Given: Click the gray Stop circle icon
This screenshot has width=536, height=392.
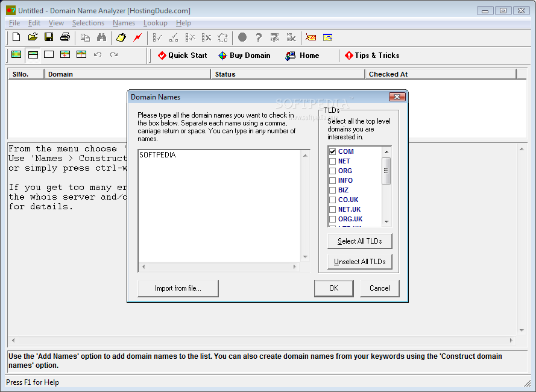Looking at the screenshot, I should [x=242, y=37].
